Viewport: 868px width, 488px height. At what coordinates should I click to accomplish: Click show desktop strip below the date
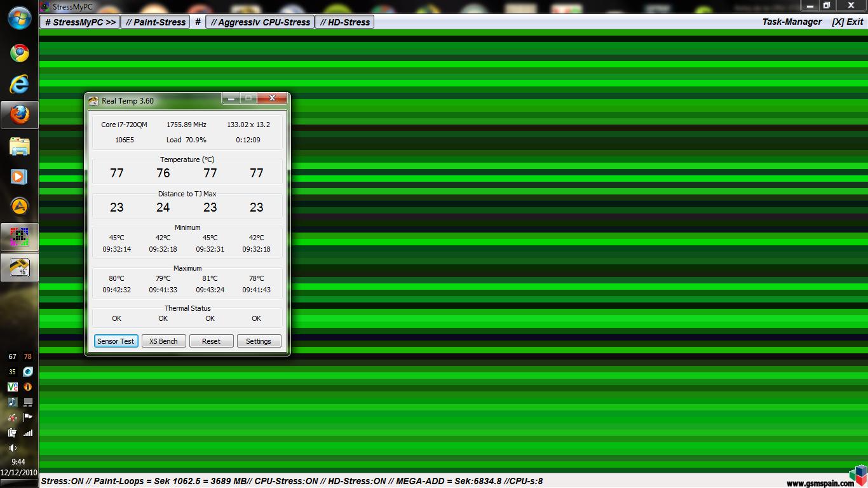tap(19, 483)
